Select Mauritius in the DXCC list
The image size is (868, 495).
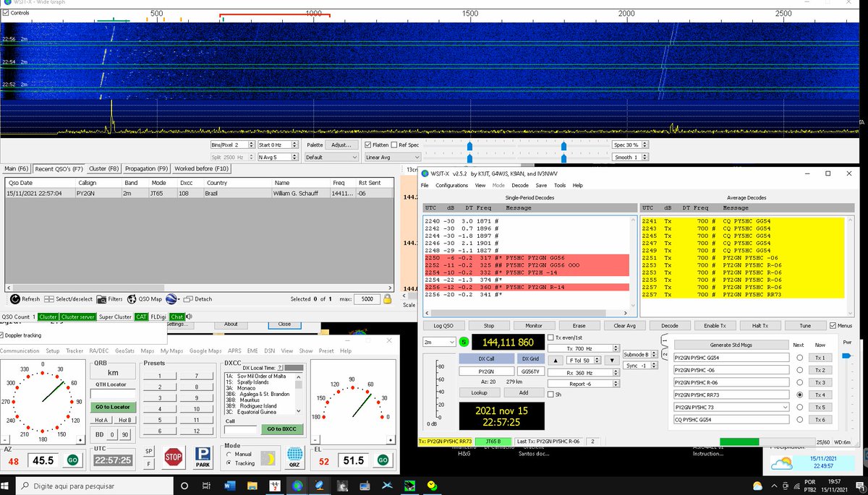(244, 399)
